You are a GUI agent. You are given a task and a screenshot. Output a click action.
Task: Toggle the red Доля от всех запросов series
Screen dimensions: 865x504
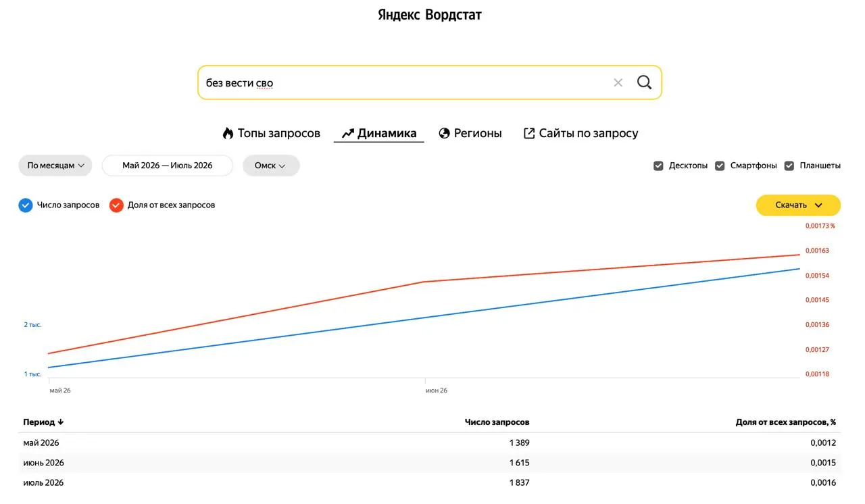point(116,205)
